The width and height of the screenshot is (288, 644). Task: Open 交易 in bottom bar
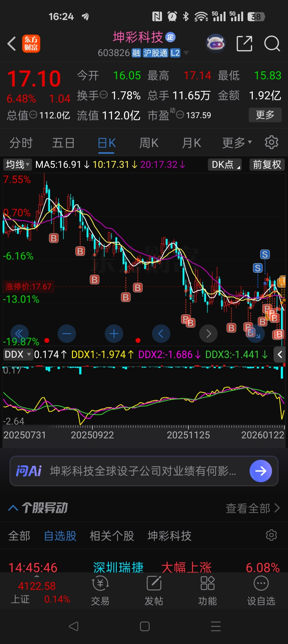click(100, 591)
